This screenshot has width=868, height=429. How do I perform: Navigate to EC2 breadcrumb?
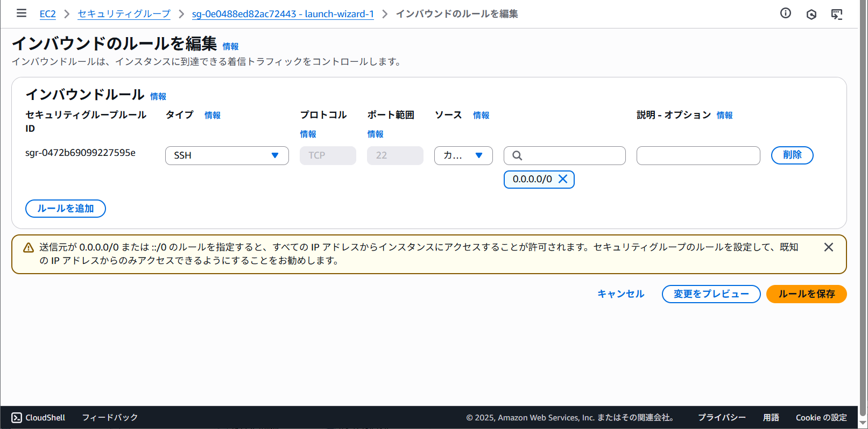(x=47, y=14)
